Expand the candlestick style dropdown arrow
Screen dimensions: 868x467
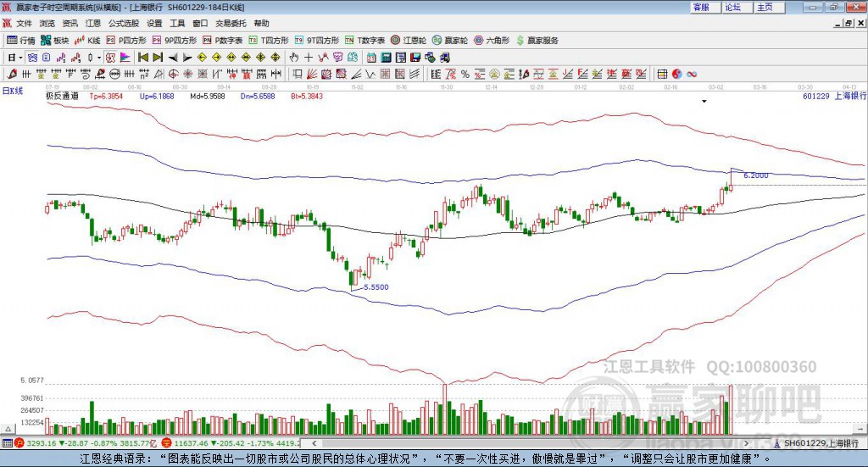[98, 58]
